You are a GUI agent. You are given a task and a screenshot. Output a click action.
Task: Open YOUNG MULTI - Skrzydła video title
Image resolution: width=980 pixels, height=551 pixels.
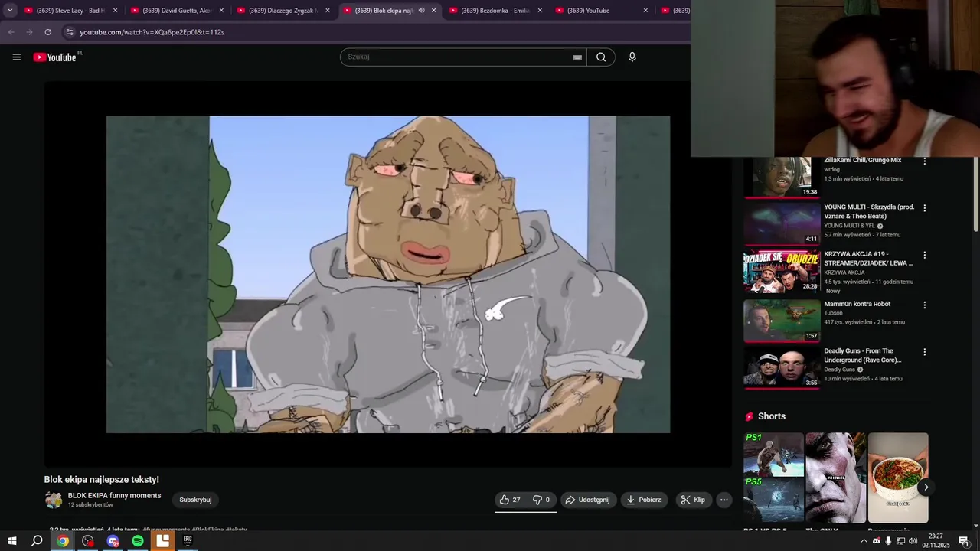(869, 211)
